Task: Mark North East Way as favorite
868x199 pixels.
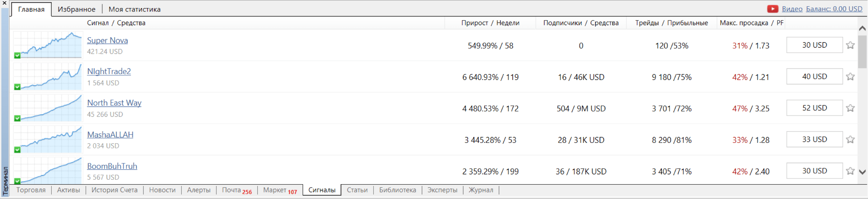Action: coord(850,108)
